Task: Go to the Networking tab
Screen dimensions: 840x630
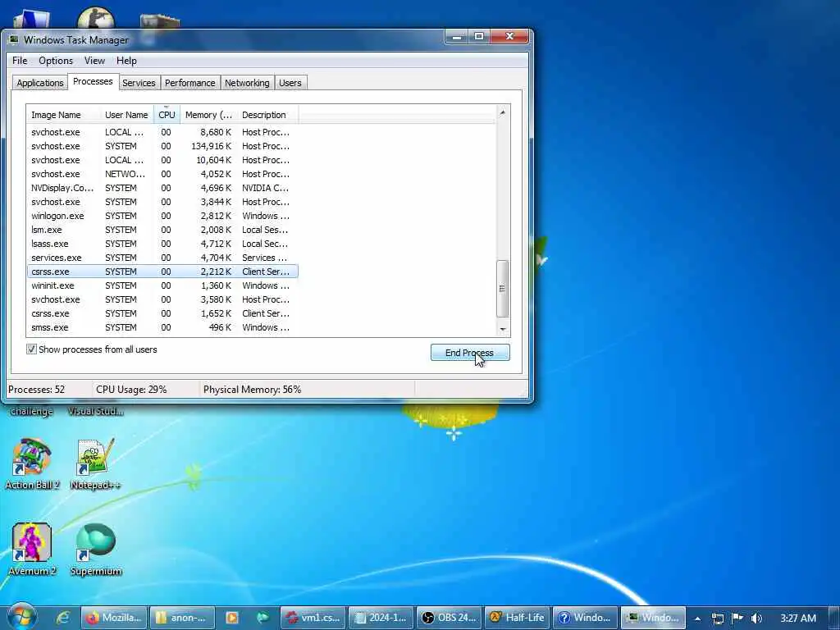Action: click(x=247, y=83)
